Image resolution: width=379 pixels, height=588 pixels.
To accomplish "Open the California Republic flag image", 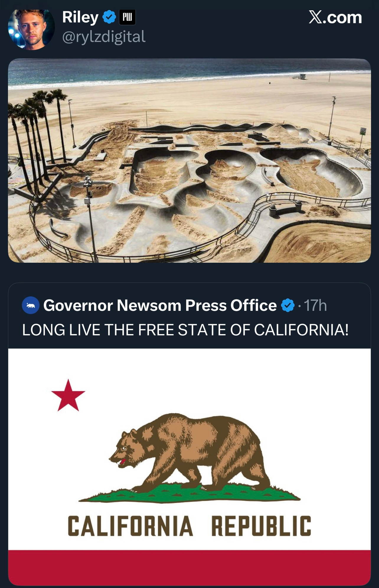I will pos(189,467).
